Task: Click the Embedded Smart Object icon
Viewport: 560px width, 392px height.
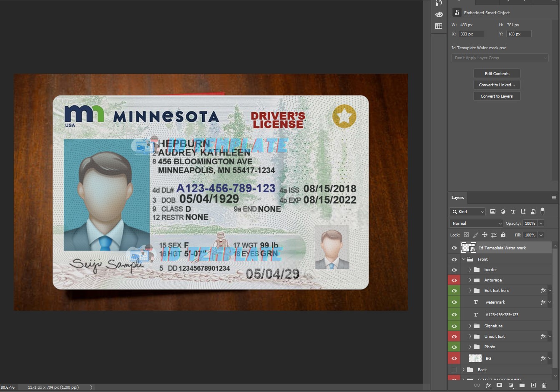Action: (x=457, y=13)
